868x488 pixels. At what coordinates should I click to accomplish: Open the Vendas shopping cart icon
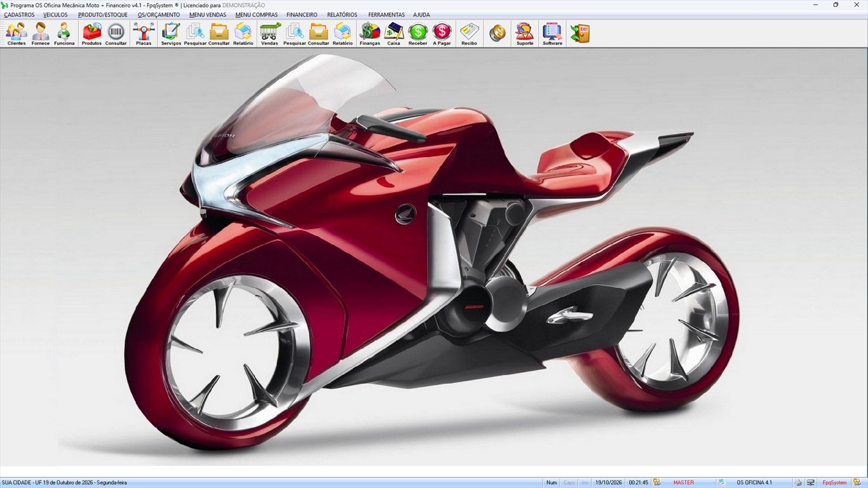269,34
